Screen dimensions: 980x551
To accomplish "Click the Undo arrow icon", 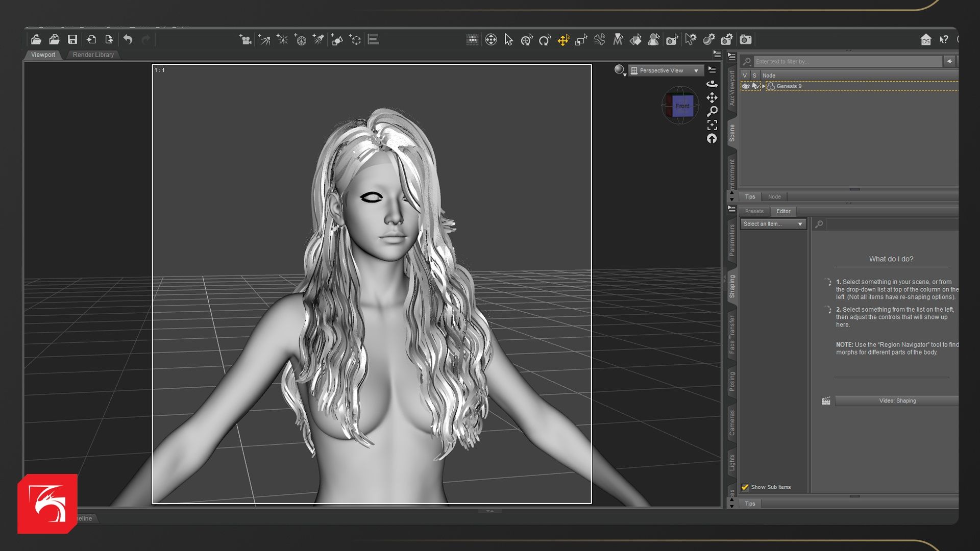I will click(128, 40).
